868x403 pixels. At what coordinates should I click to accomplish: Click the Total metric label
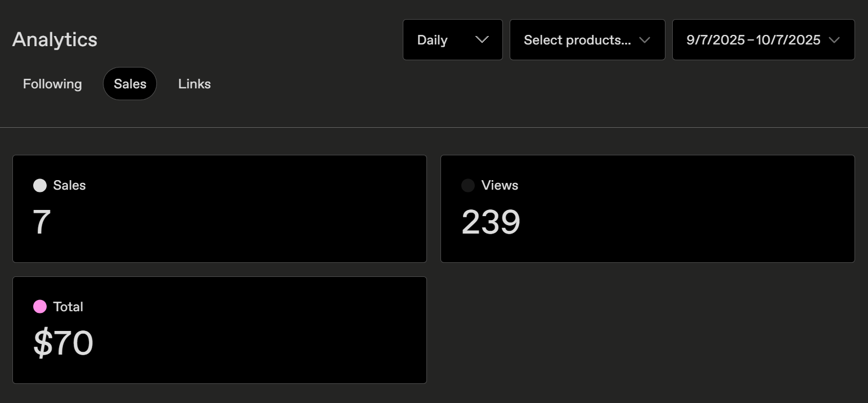coord(68,307)
